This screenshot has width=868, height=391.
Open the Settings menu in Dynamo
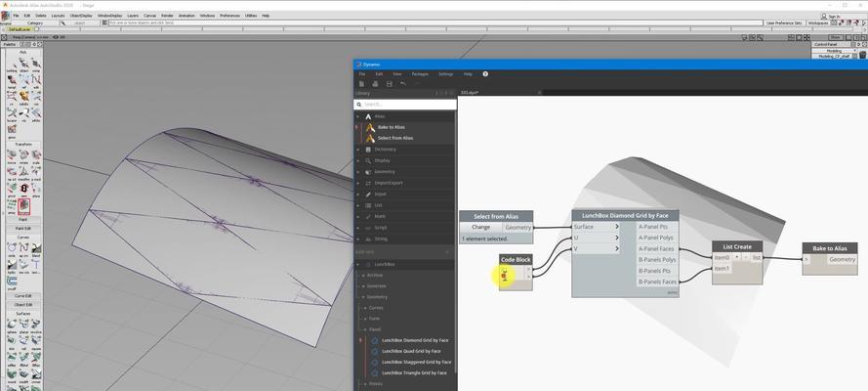click(445, 73)
